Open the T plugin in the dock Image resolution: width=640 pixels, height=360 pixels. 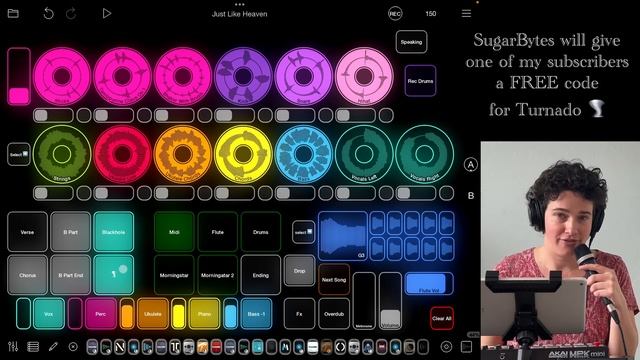[x=175, y=347]
